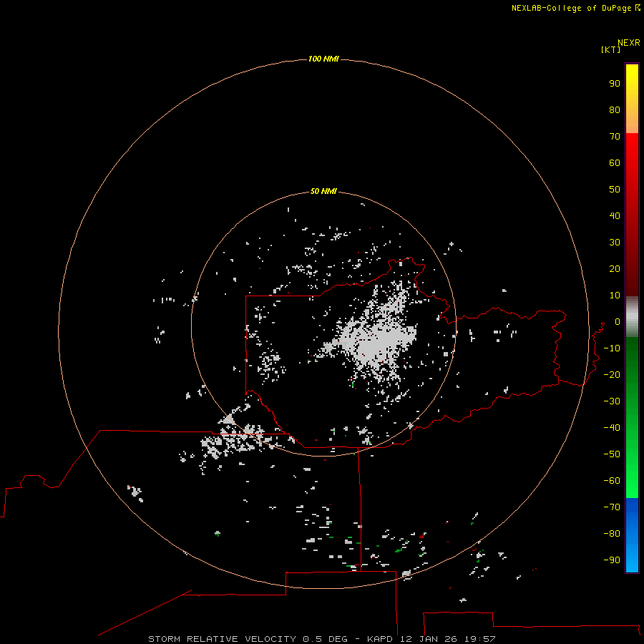The height and width of the screenshot is (644, 644).
Task: Click the gray zero-velocity band of the color bar
Action: point(632,317)
